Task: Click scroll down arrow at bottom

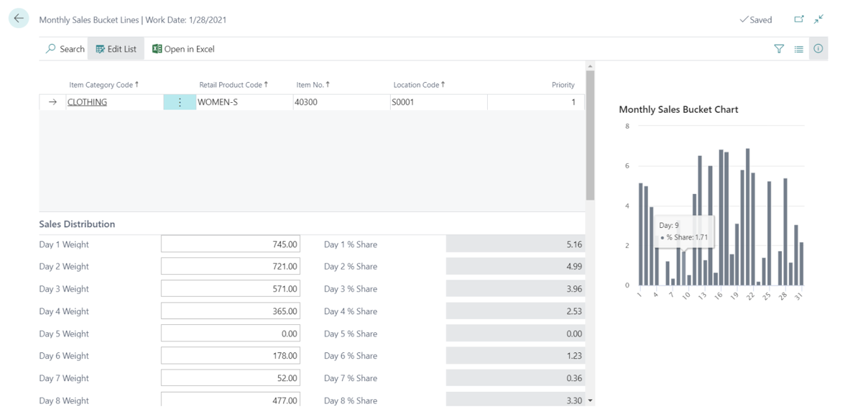Action: pos(591,400)
